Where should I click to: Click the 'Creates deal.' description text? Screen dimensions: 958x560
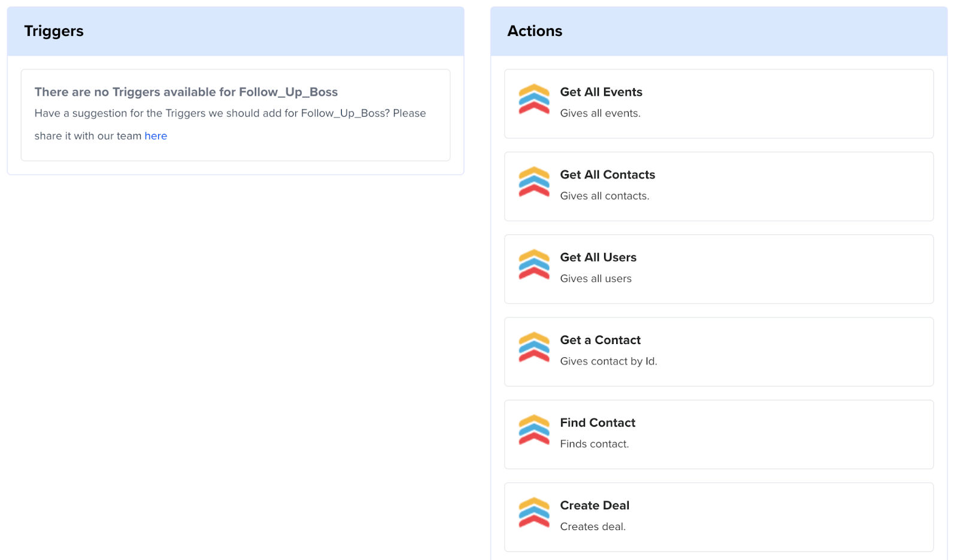click(592, 526)
